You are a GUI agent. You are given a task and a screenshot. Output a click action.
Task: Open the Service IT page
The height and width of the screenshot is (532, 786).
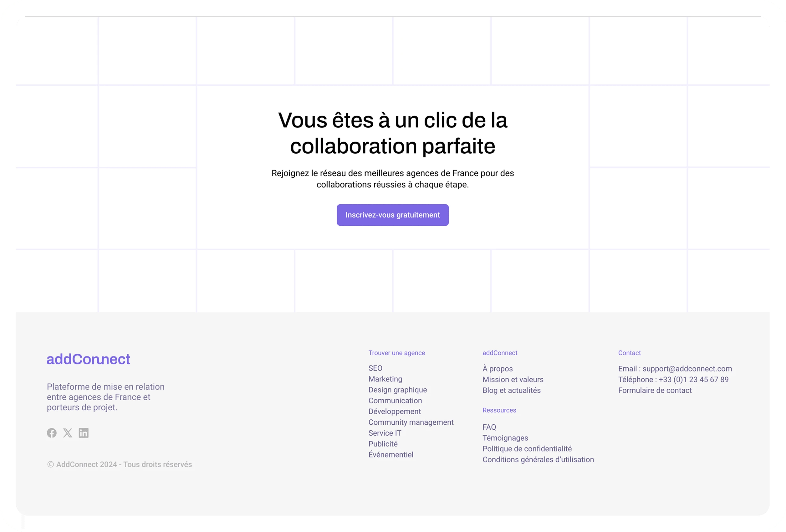(x=385, y=433)
